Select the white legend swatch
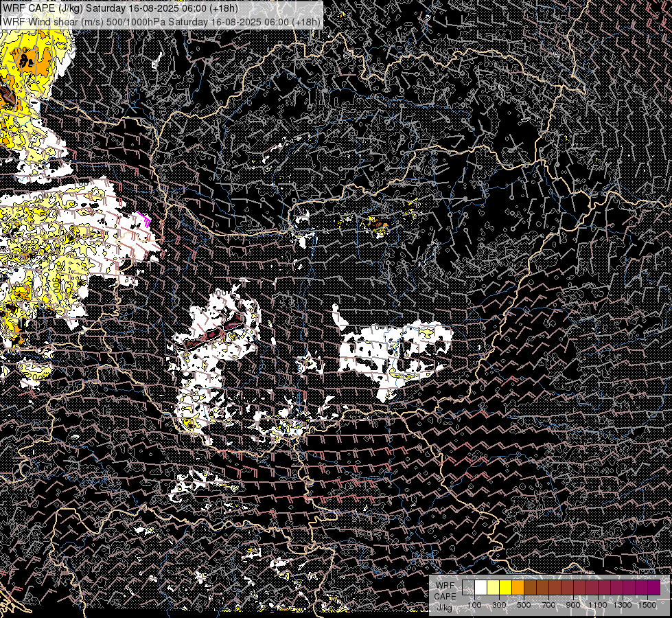 (481, 588)
